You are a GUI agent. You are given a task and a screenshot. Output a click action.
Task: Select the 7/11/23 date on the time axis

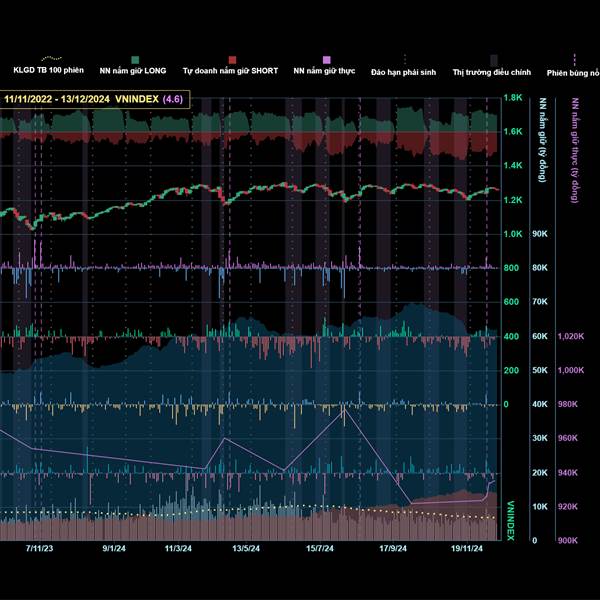click(39, 548)
